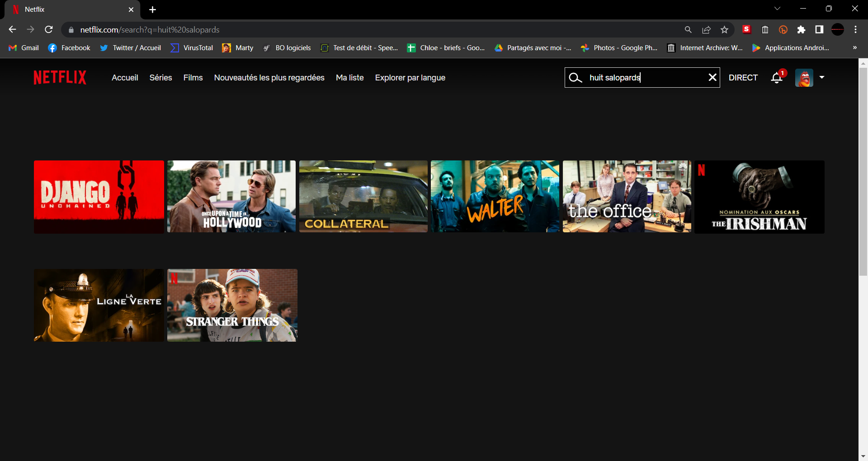Click the search magnifier icon in Netflix
Screen dimensions: 868x461
tap(575, 78)
